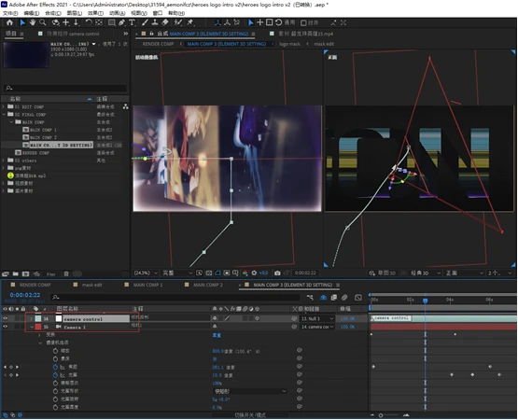
Task: Toggle the focus distance stopwatch (261.1 value)
Action: coord(55,367)
